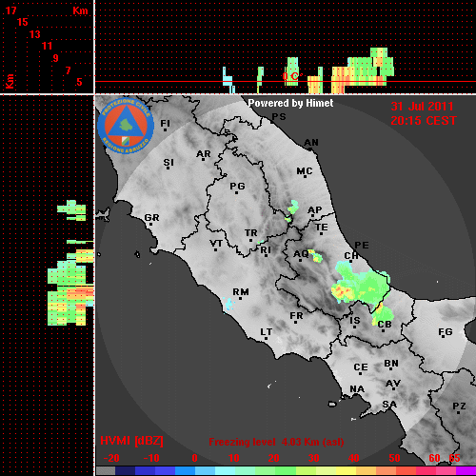Click the '17' km altitude label
This screenshot has height=476, width=476.
click(x=10, y=10)
